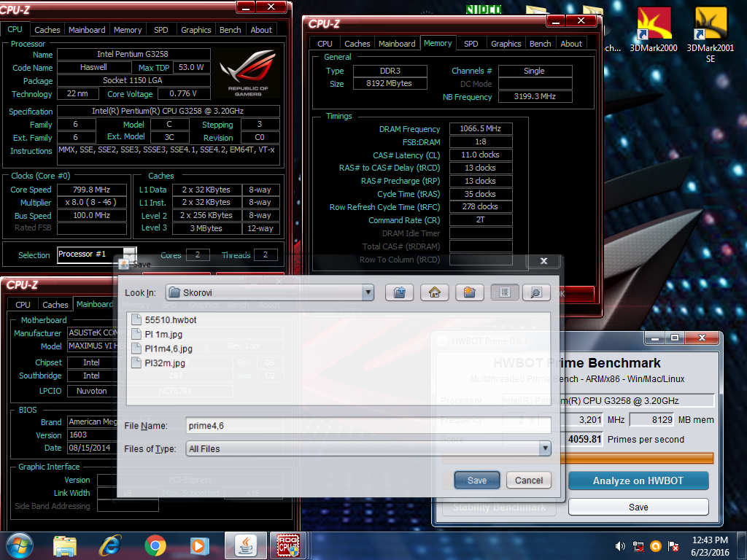Image resolution: width=747 pixels, height=560 pixels.
Task: Click Save button in HWBOT Prime window
Action: point(638,507)
